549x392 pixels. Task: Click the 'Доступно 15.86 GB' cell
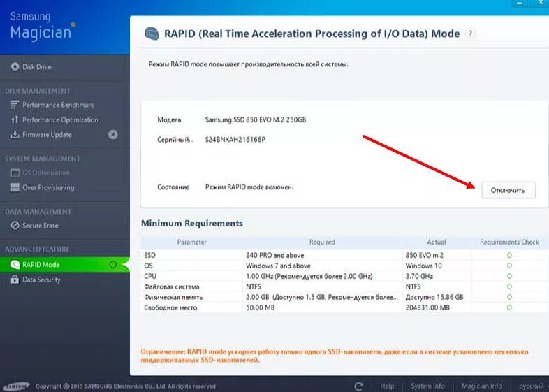434,297
